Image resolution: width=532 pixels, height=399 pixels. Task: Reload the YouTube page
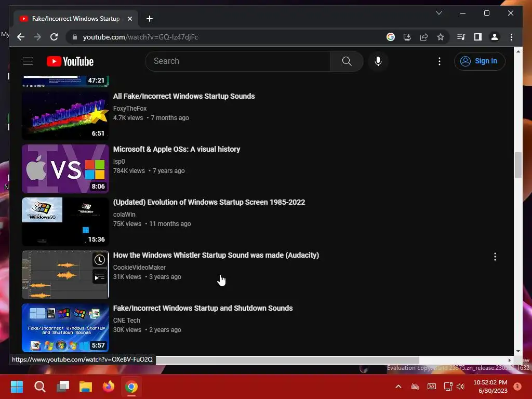pos(54,37)
